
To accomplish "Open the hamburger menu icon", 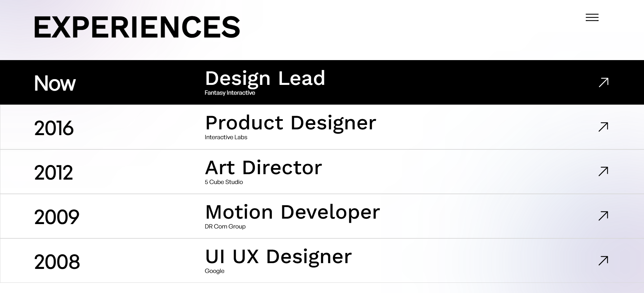I will (x=592, y=18).
